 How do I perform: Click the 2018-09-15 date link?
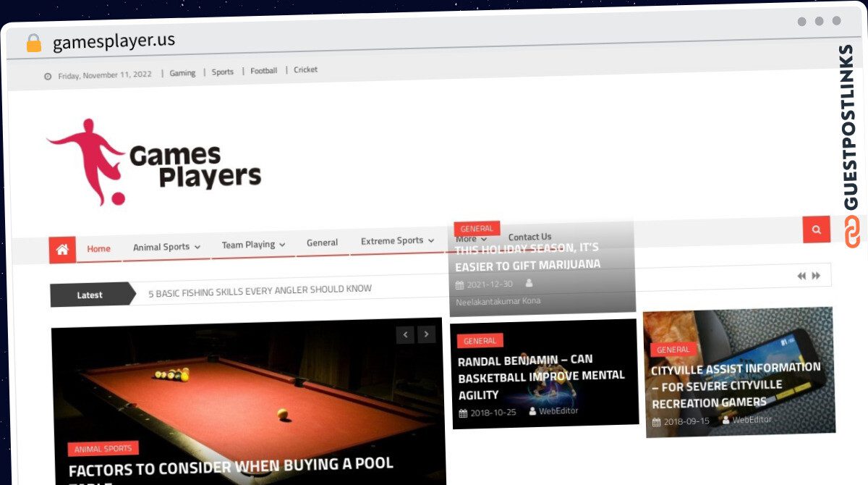point(686,421)
